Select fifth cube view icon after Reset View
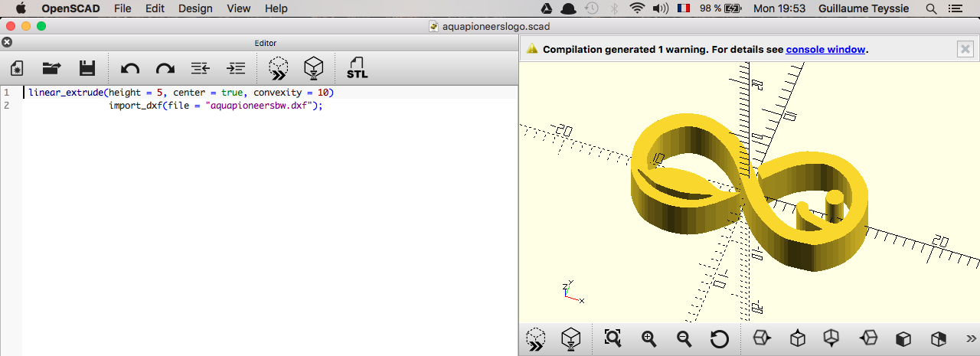 coord(903,338)
